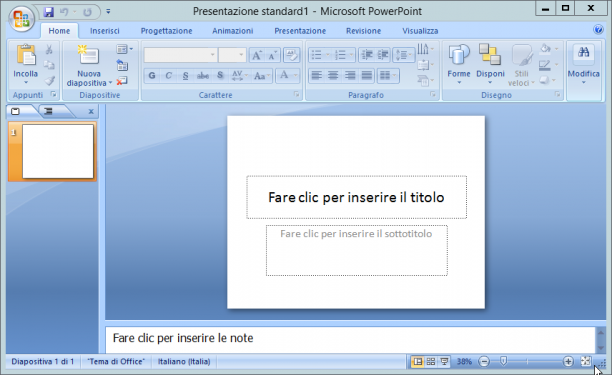Add slide with Nuova diapositiva icon
This screenshot has height=375, width=612.
[x=88, y=55]
